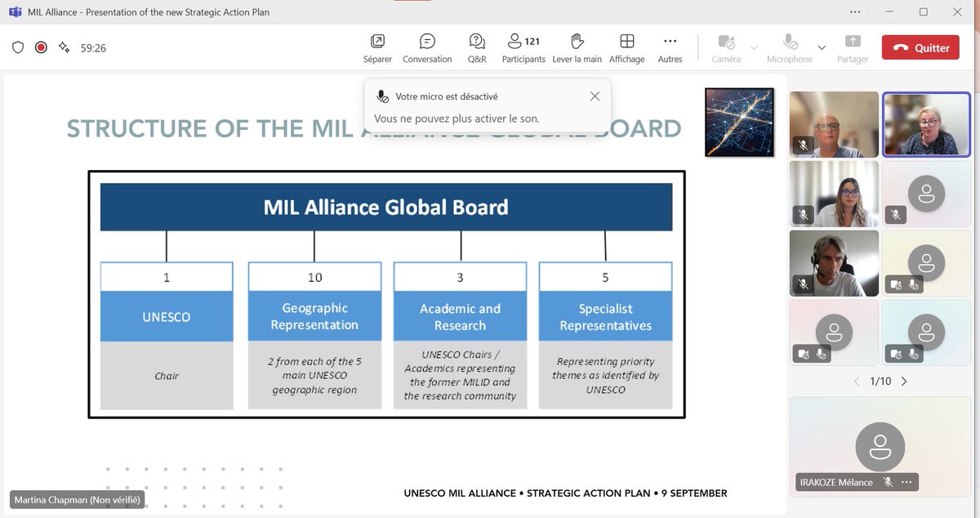Show the 121 Participants list
The width and height of the screenshot is (980, 518).
pos(523,48)
